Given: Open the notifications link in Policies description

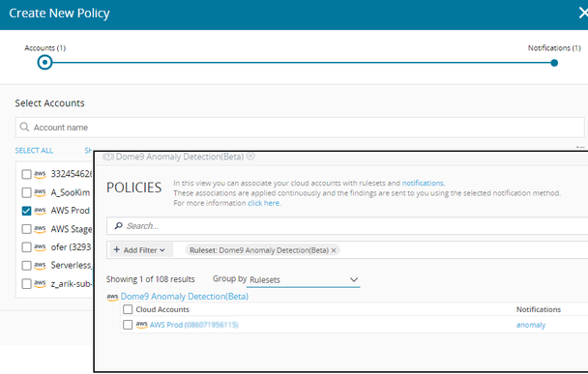Looking at the screenshot, I should [423, 183].
